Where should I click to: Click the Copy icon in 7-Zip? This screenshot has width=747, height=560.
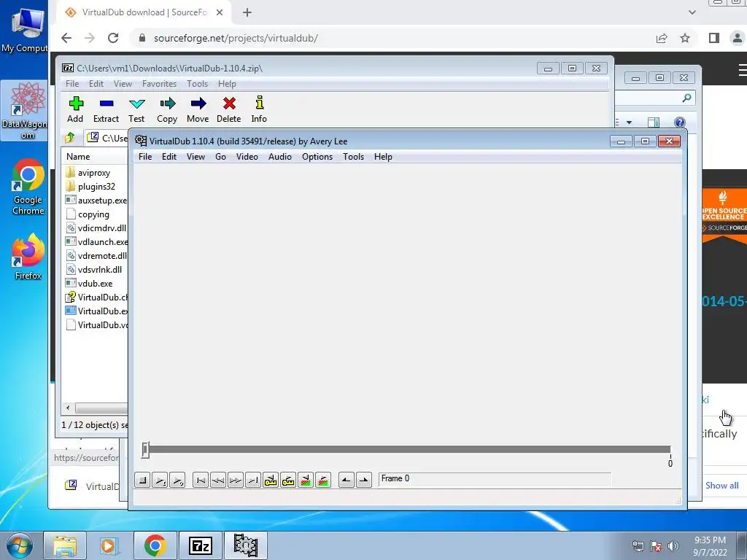[167, 109]
